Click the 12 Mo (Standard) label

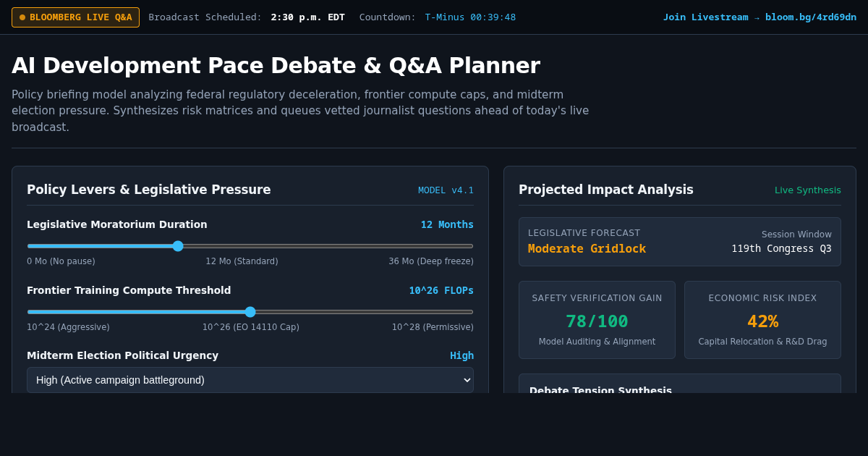coord(242,261)
